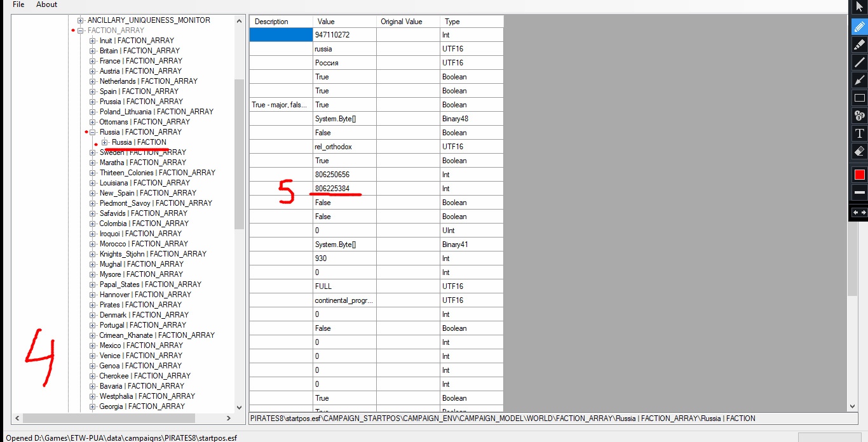The width and height of the screenshot is (868, 442).
Task: Select Ottomans | FACTION_ARRAY tree row
Action: [144, 122]
